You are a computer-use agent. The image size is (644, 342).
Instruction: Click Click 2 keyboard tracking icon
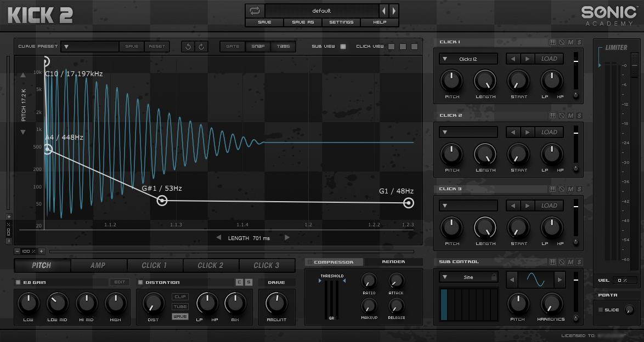[x=553, y=116]
